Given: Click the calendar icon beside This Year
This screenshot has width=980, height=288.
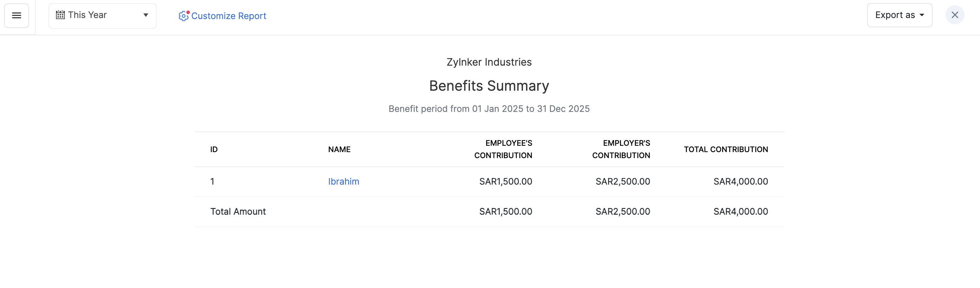Looking at the screenshot, I should [60, 15].
